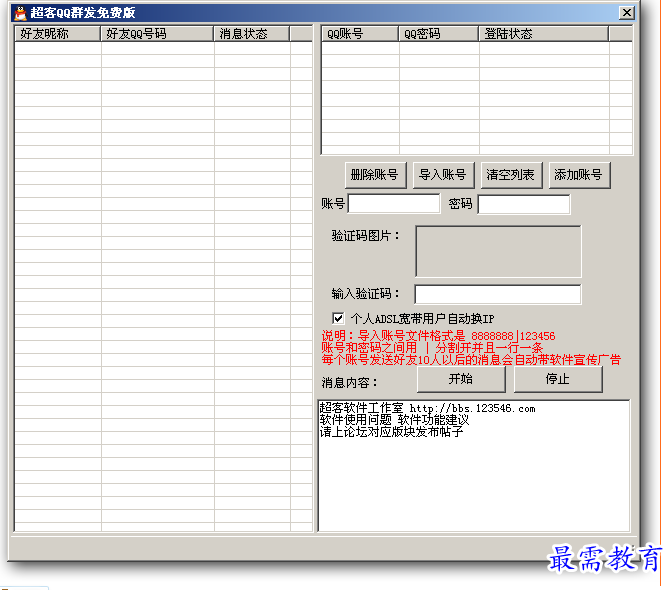Sort by the 好友QQ号码 column header

point(157,34)
